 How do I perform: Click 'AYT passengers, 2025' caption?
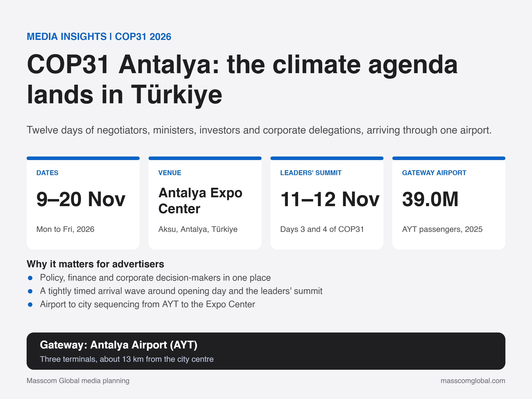(442, 229)
